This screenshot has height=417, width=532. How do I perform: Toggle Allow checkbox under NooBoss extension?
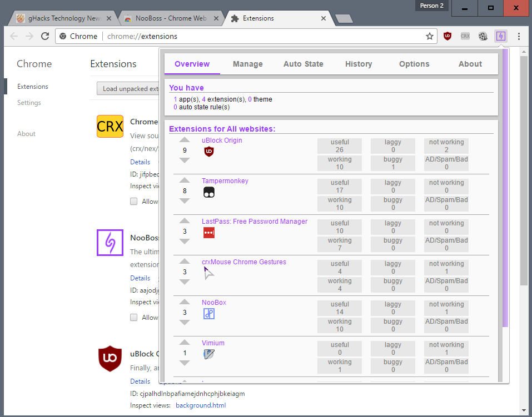[133, 317]
